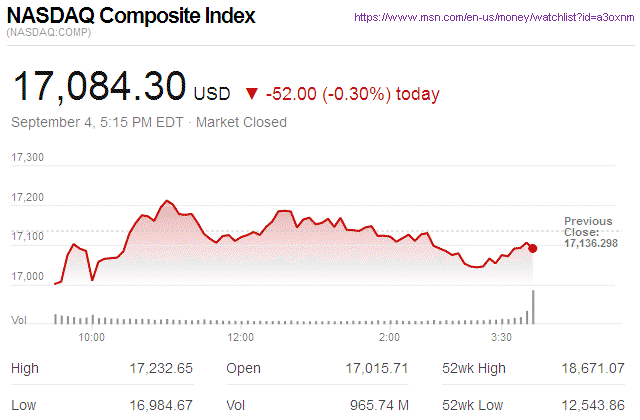This screenshot has height=420, width=640.
Task: Click the red end-point dot on the chart line
Action: point(532,248)
